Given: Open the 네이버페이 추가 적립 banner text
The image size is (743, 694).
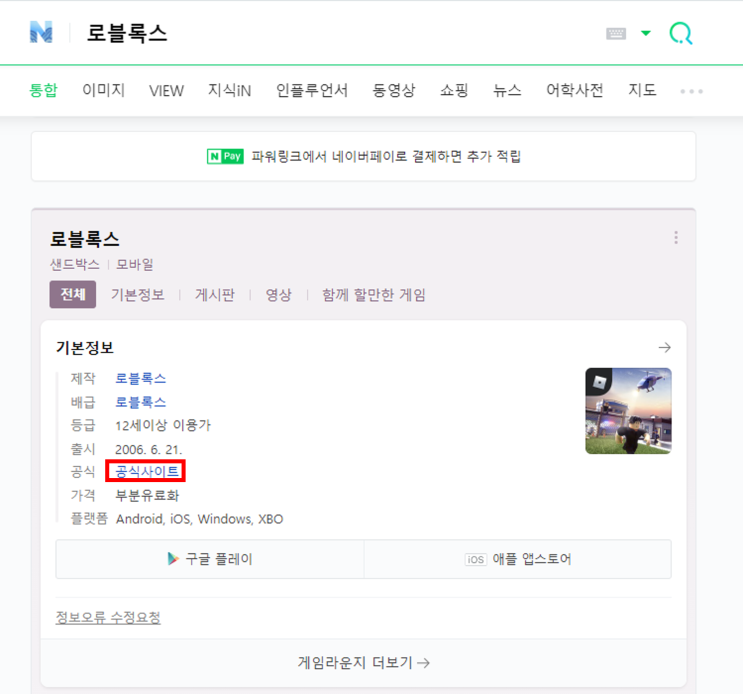Looking at the screenshot, I should [386, 156].
